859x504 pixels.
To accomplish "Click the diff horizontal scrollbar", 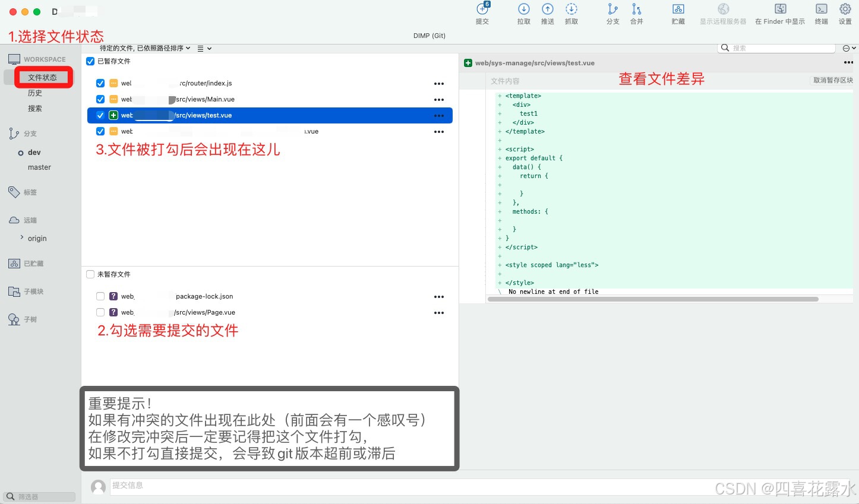I will [653, 299].
